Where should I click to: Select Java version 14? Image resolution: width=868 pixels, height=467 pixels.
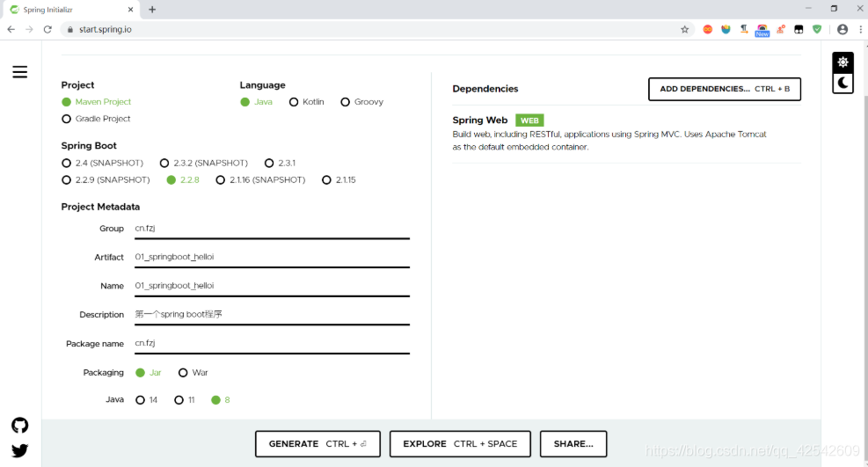[147, 400]
